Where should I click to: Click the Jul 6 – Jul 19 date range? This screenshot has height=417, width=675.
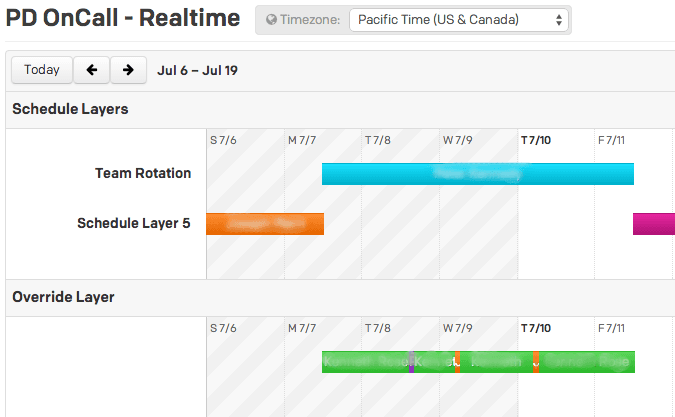pos(197,70)
